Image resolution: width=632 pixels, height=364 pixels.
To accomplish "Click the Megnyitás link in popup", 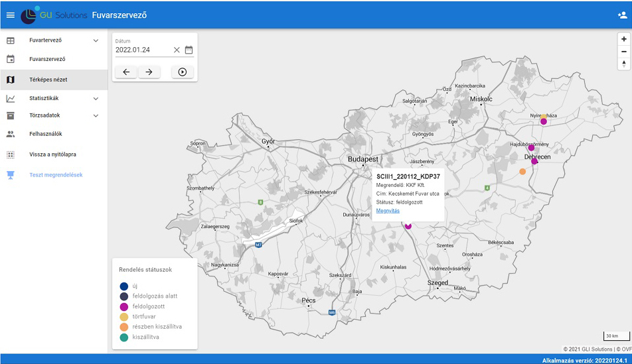I will tap(388, 211).
